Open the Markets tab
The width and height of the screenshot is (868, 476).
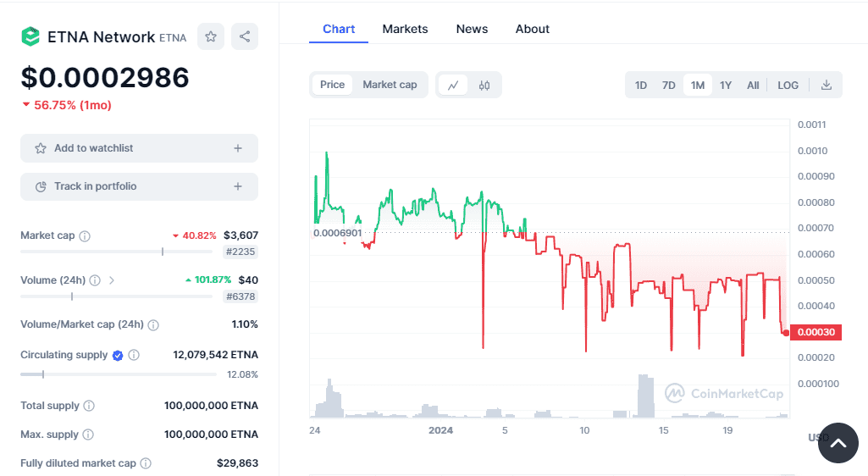point(406,29)
